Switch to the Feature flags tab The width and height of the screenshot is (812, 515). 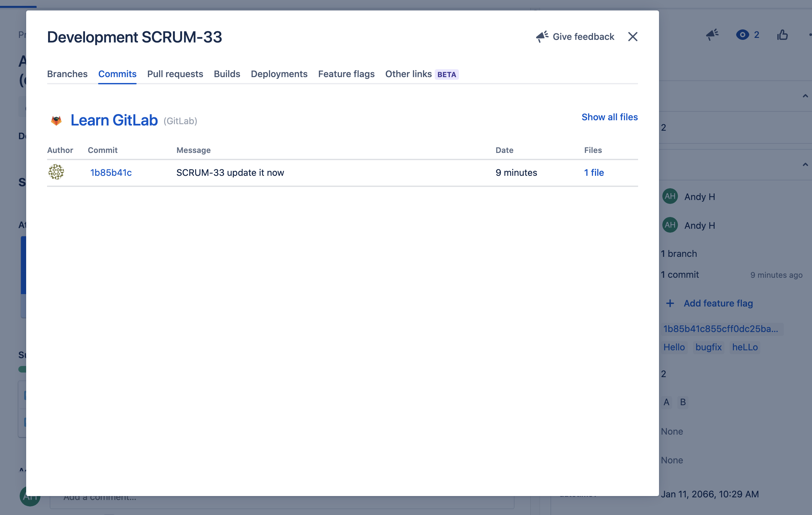[346, 74]
